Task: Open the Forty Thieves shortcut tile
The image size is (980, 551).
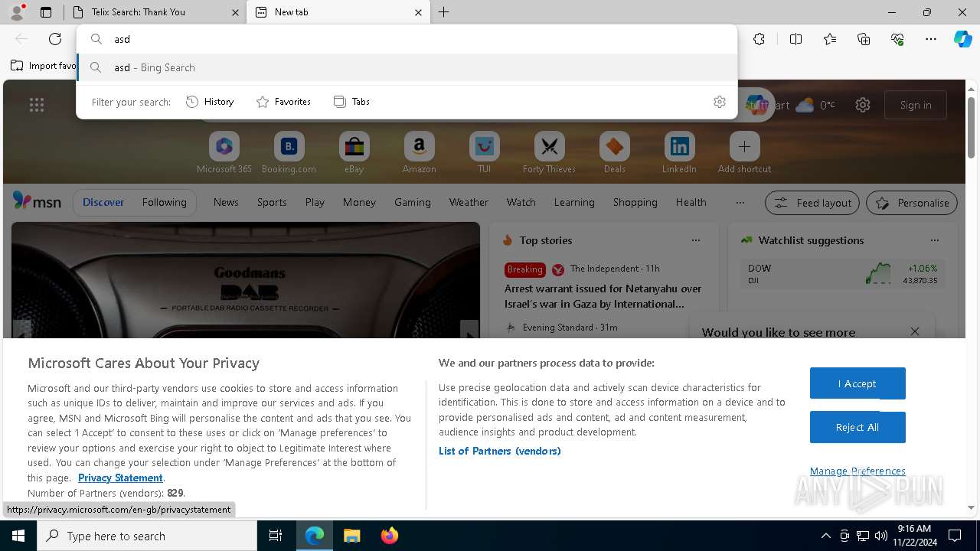Action: coord(549,153)
